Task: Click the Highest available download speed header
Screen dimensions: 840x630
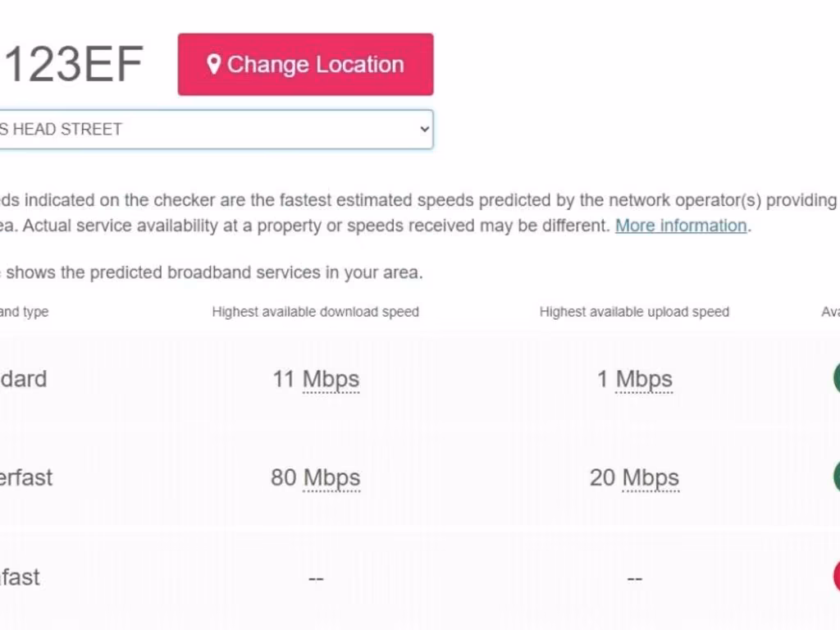Action: [315, 312]
